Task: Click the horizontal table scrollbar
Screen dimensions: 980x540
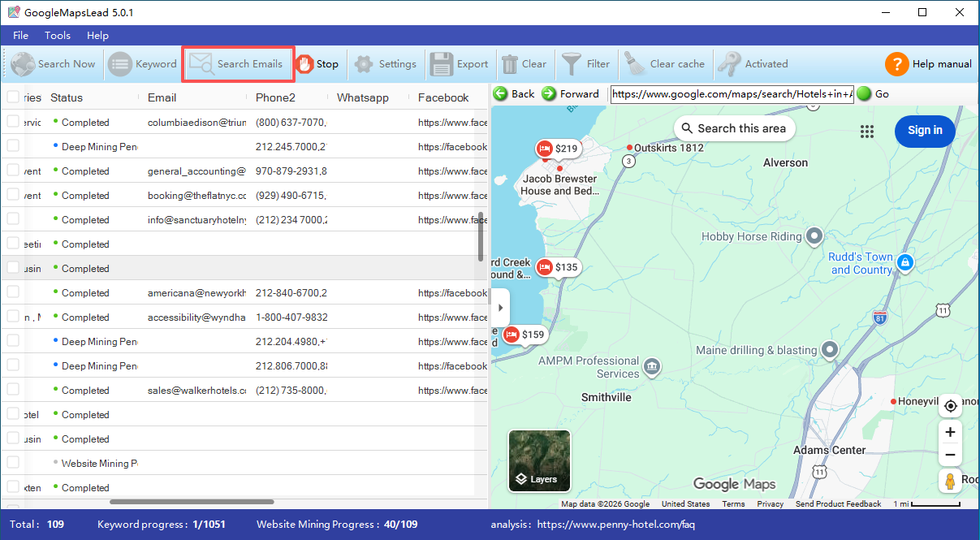Action: click(x=190, y=503)
